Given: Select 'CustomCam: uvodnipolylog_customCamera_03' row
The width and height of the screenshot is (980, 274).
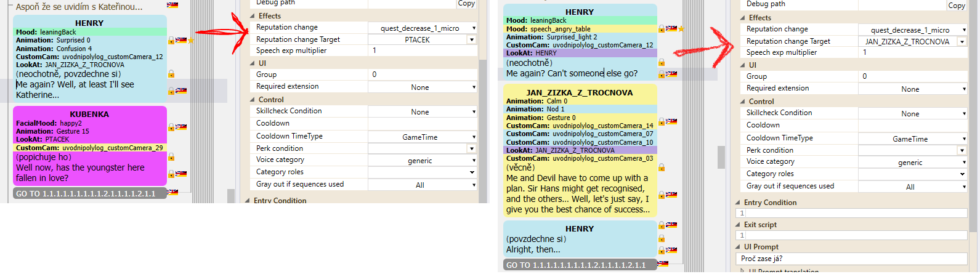Looking at the screenshot, I should click(x=580, y=158).
